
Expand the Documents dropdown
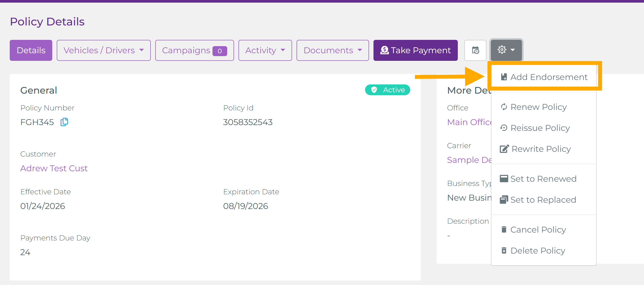[x=333, y=50]
